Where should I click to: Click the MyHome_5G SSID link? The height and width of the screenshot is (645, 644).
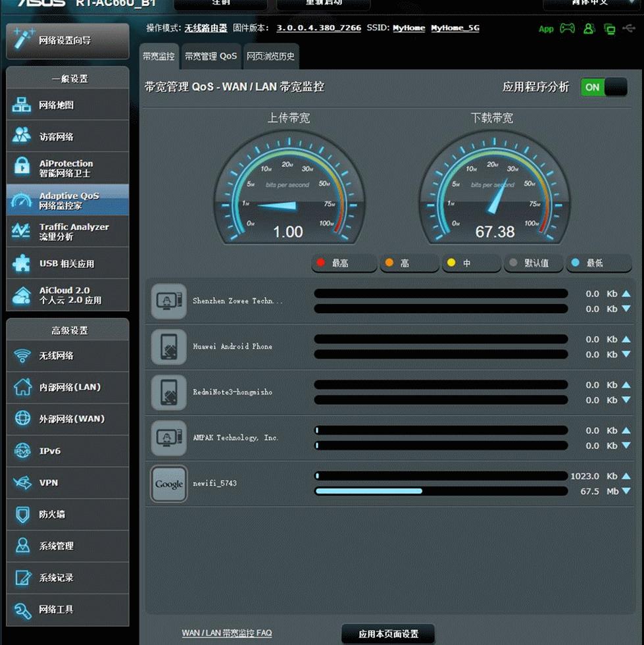pyautogui.click(x=455, y=28)
